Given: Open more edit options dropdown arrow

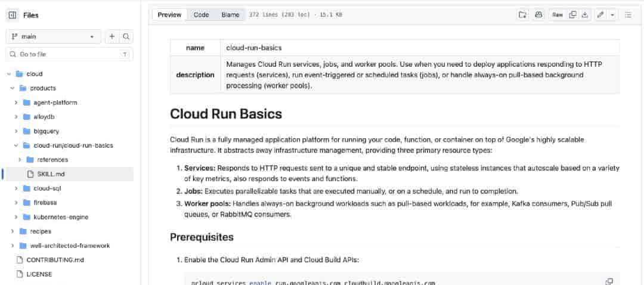Looking at the screenshot, I should (x=612, y=15).
